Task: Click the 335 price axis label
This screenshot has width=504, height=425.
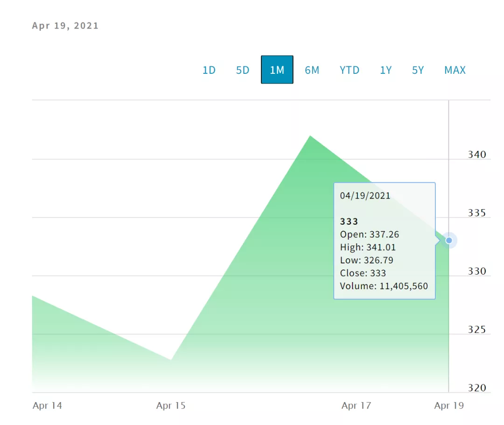Action: (x=477, y=213)
